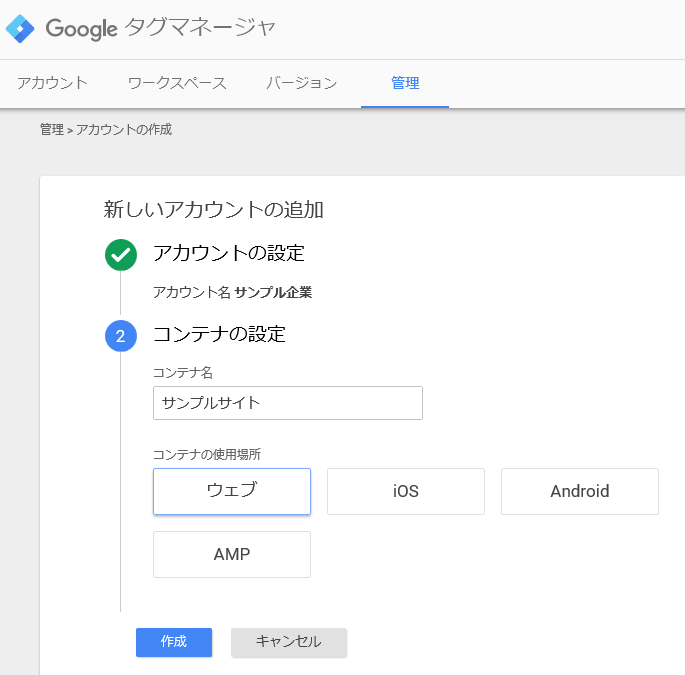This screenshot has width=685, height=675.
Task: Click the アカウントの設定 step heading
Action: pyautogui.click(x=228, y=253)
